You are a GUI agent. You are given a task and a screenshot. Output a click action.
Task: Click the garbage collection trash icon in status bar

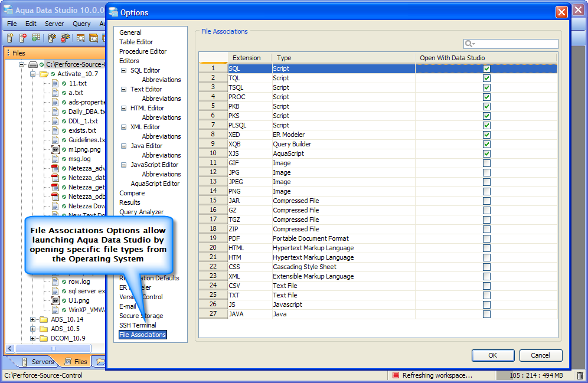(x=580, y=375)
